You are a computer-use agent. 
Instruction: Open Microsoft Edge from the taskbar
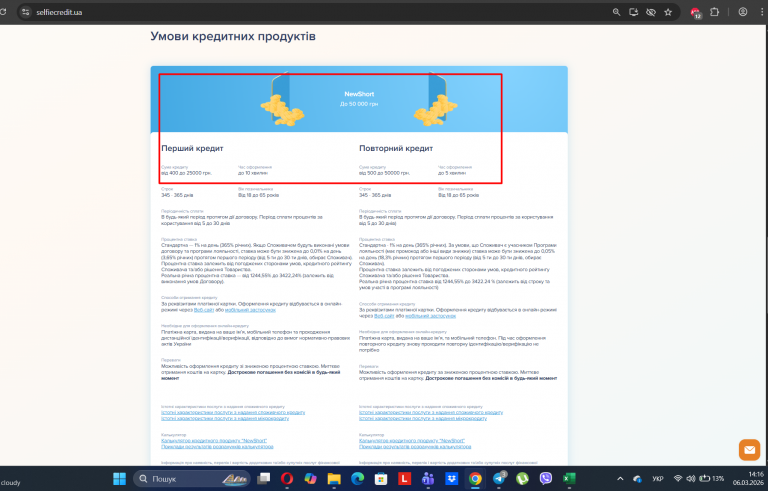pos(358,479)
